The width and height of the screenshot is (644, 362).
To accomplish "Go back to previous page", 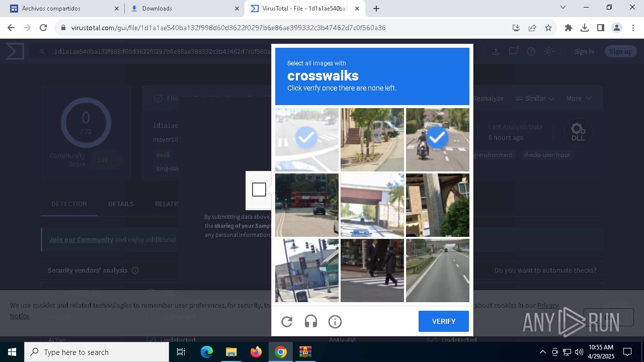I will [x=11, y=28].
